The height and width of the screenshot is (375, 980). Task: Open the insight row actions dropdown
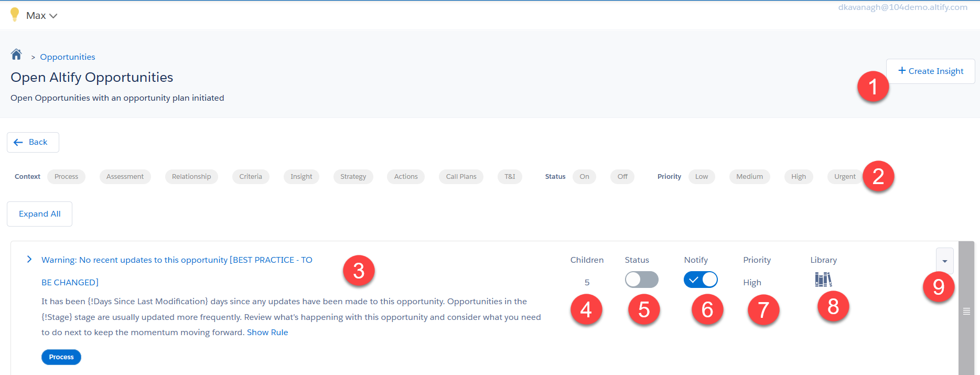[944, 261]
